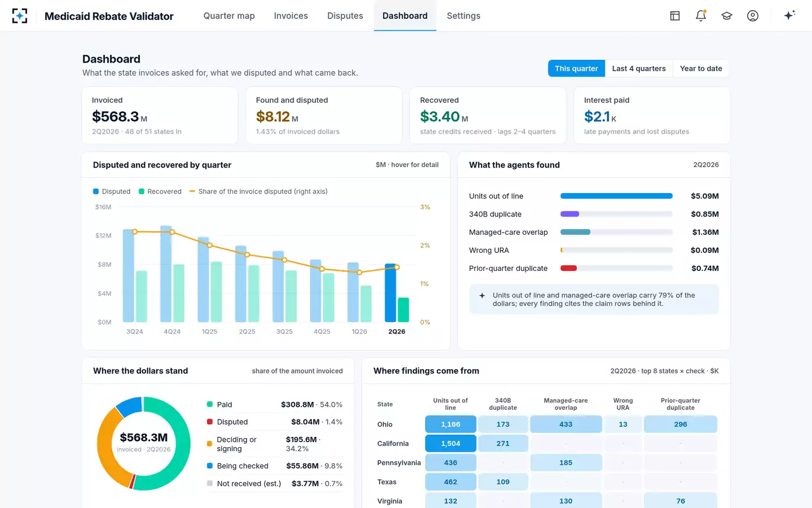Click the green 2Q26 Recovered bar
The width and height of the screenshot is (812, 508).
[403, 310]
